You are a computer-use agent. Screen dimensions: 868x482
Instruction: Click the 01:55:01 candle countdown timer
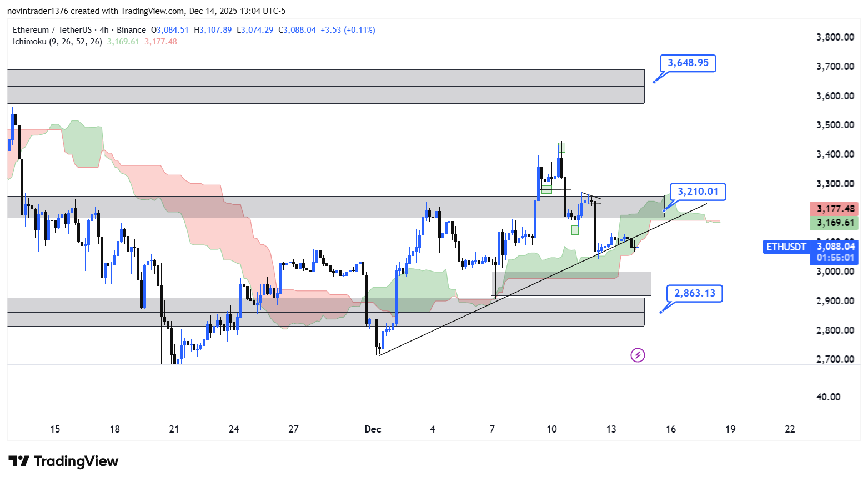click(835, 258)
